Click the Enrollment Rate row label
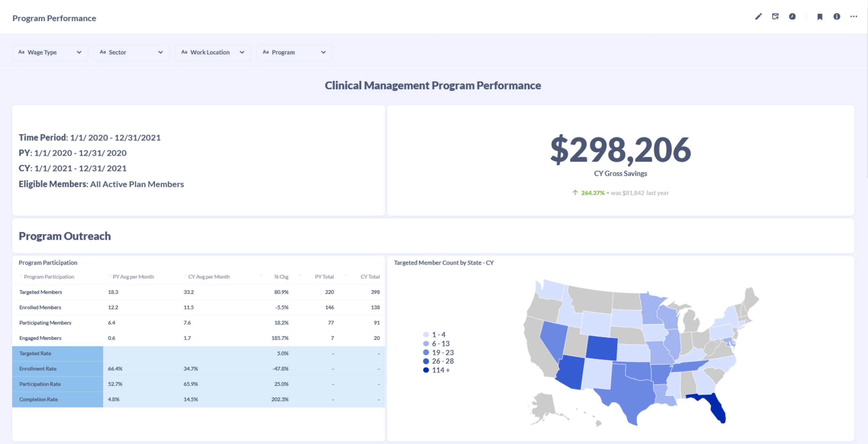 pyautogui.click(x=38, y=369)
